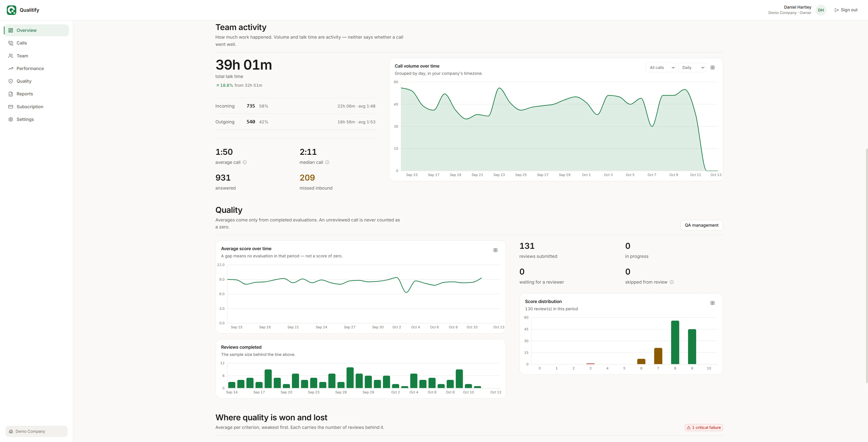This screenshot has width=868, height=442.
Task: Open the Daily grouping dropdown
Action: pyautogui.click(x=692, y=68)
